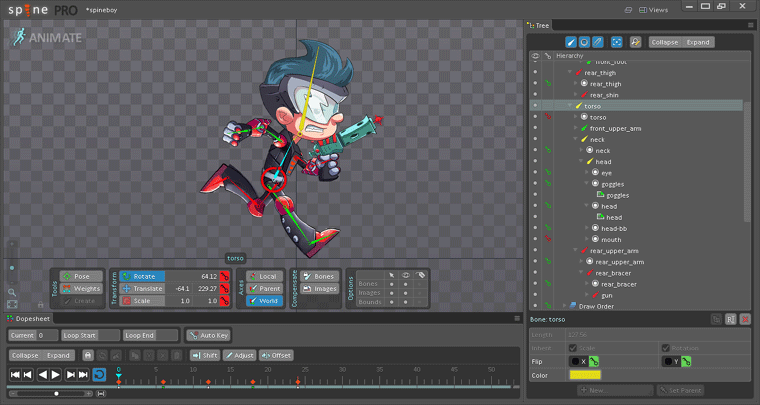Image resolution: width=760 pixels, height=405 pixels.
Task: Click the Shift button in dopesheet
Action: 205,356
